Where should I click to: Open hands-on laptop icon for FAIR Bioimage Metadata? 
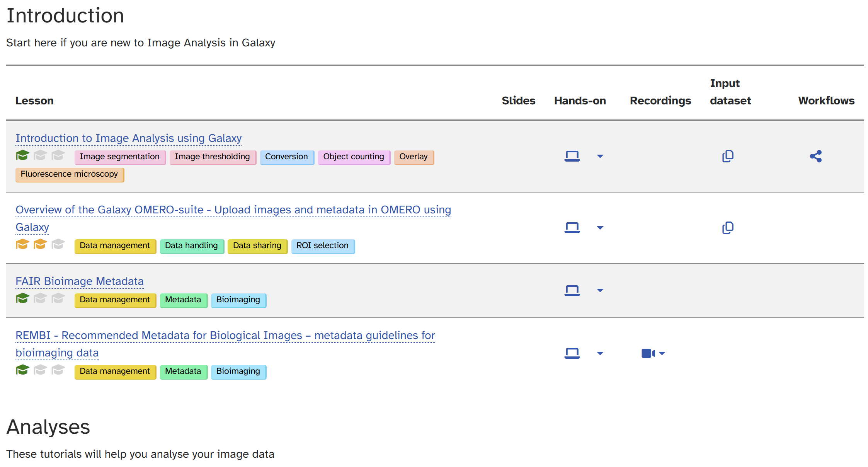pyautogui.click(x=572, y=290)
